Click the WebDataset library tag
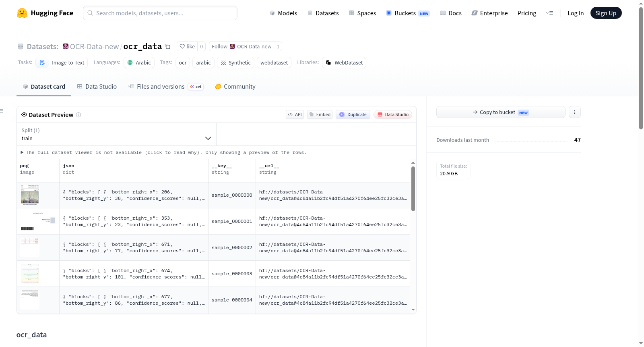Viewport: 644px width, 347px height. coord(344,62)
